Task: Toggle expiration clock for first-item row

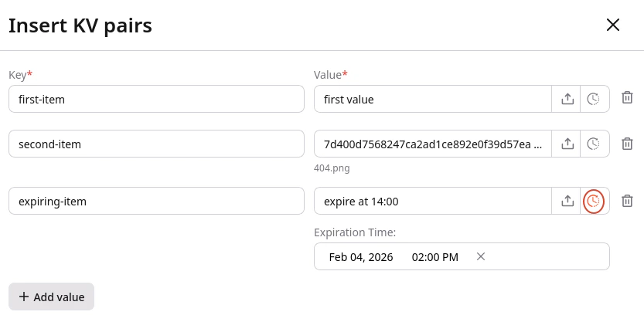Action: pos(593,99)
